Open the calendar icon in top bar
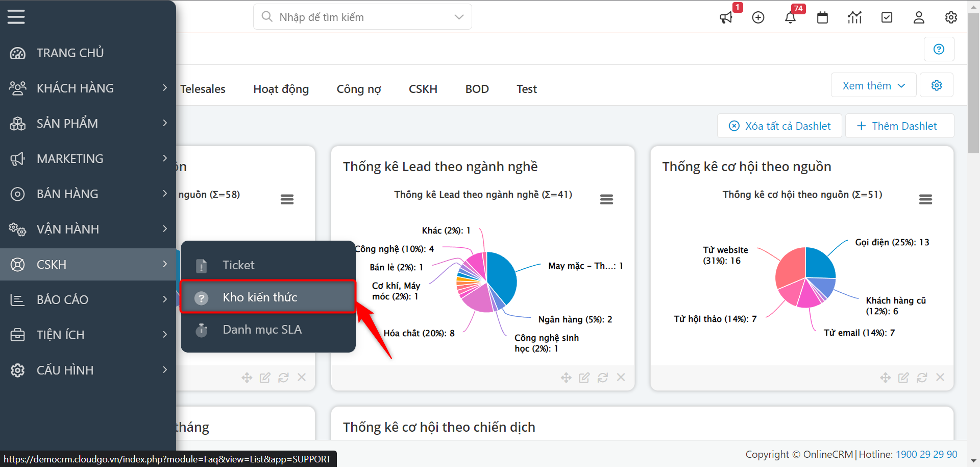This screenshot has height=467, width=980. tap(822, 18)
